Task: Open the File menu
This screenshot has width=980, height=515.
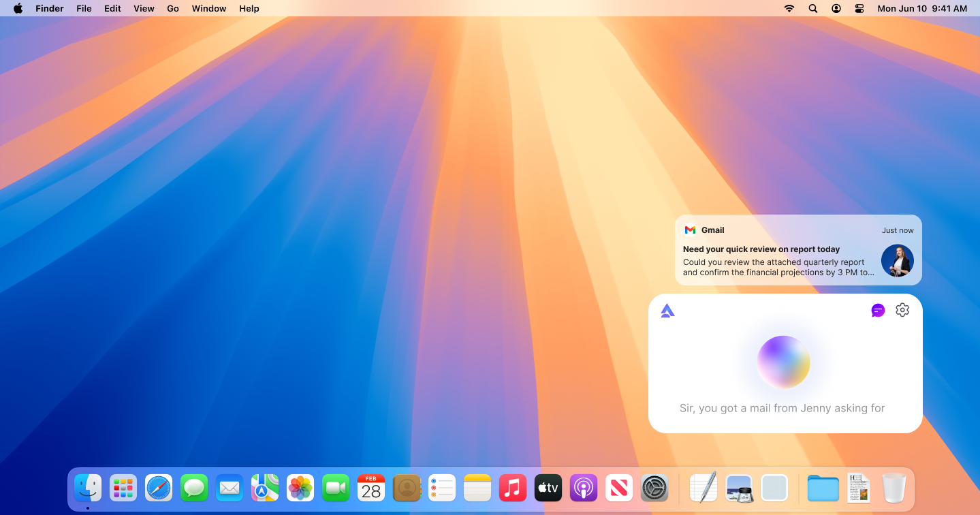Action: [84, 8]
